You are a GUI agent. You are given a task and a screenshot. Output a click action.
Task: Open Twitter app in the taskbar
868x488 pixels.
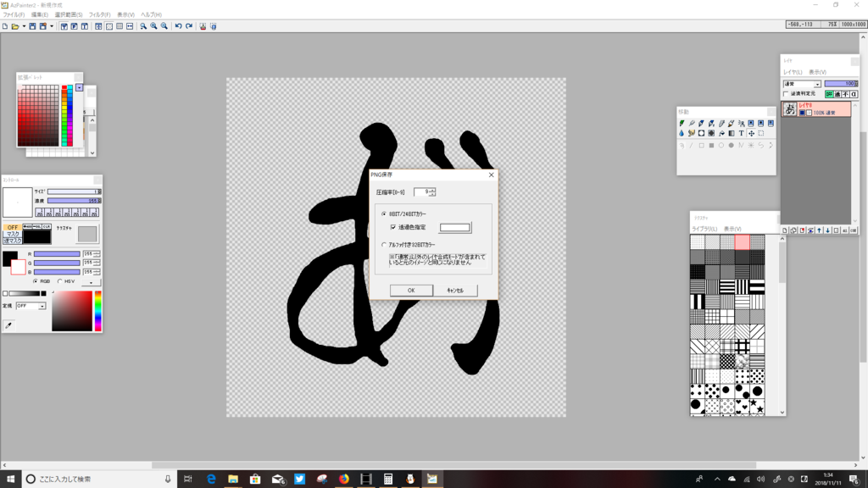tap(299, 479)
